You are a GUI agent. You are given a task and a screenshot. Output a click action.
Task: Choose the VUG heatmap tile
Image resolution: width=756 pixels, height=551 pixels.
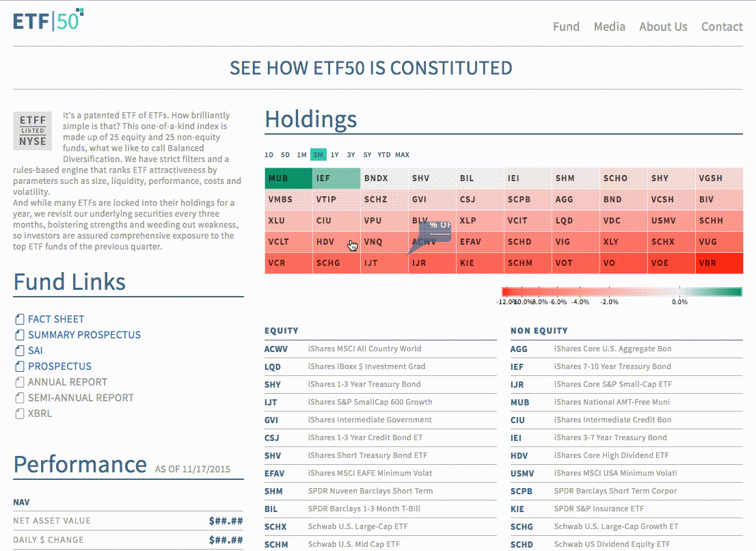719,242
